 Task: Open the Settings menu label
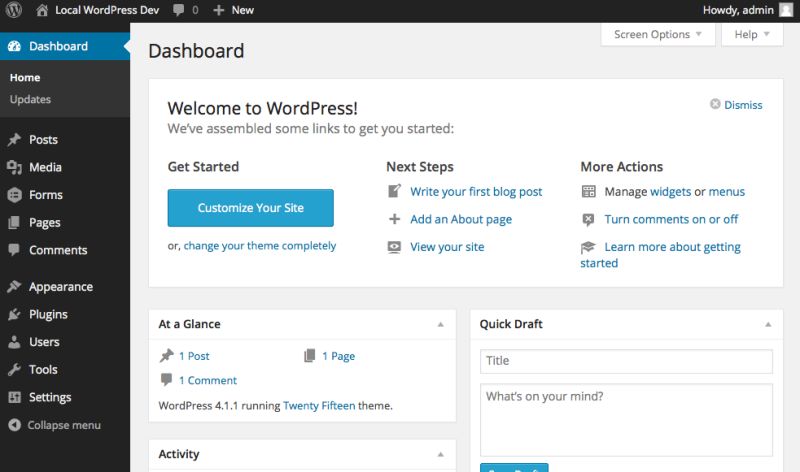[x=50, y=397]
